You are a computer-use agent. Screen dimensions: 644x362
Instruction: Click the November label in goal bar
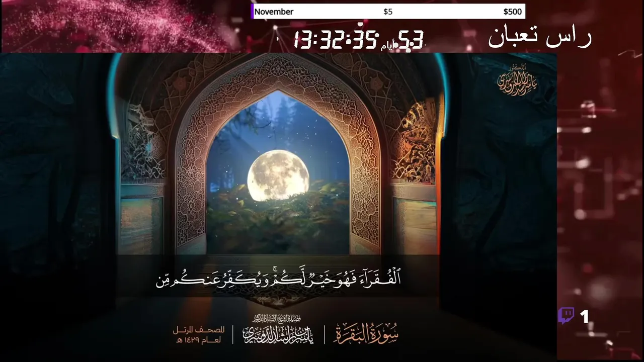click(274, 12)
